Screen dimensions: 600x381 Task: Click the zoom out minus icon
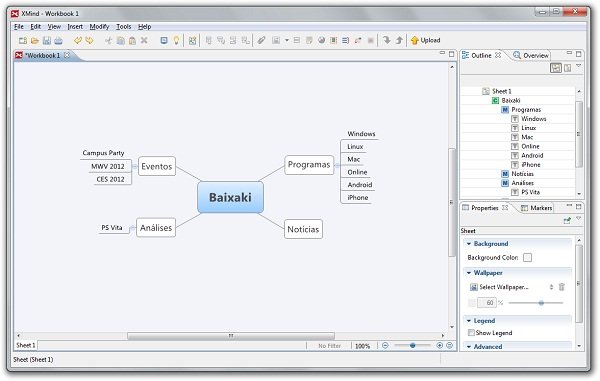(x=385, y=345)
